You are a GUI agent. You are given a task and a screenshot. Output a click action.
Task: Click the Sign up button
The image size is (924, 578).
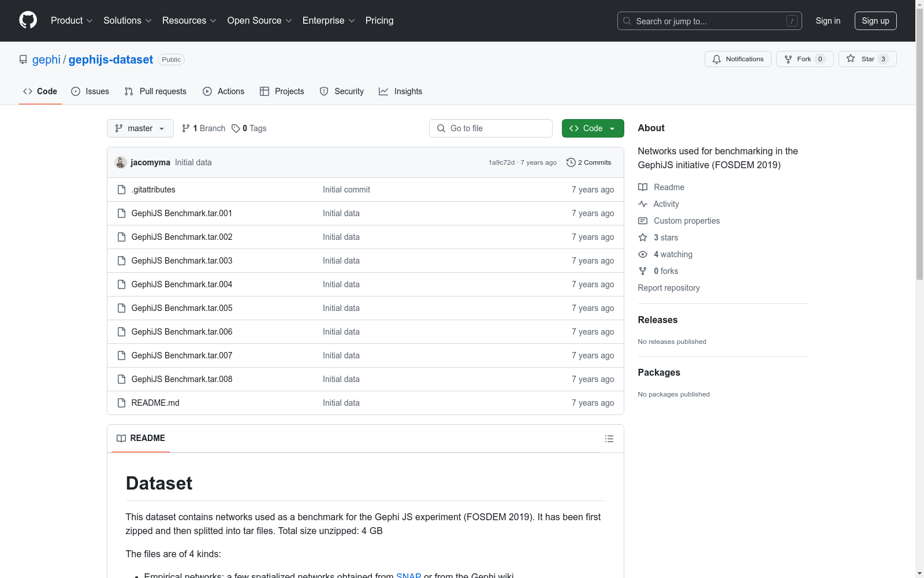pos(875,21)
